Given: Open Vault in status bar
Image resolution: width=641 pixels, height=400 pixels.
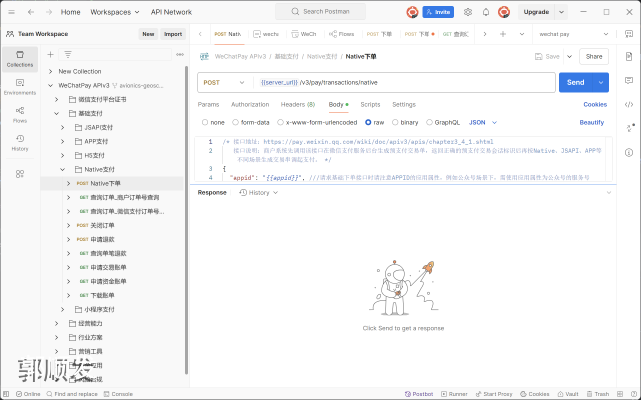Looking at the screenshot, I should tap(568, 394).
